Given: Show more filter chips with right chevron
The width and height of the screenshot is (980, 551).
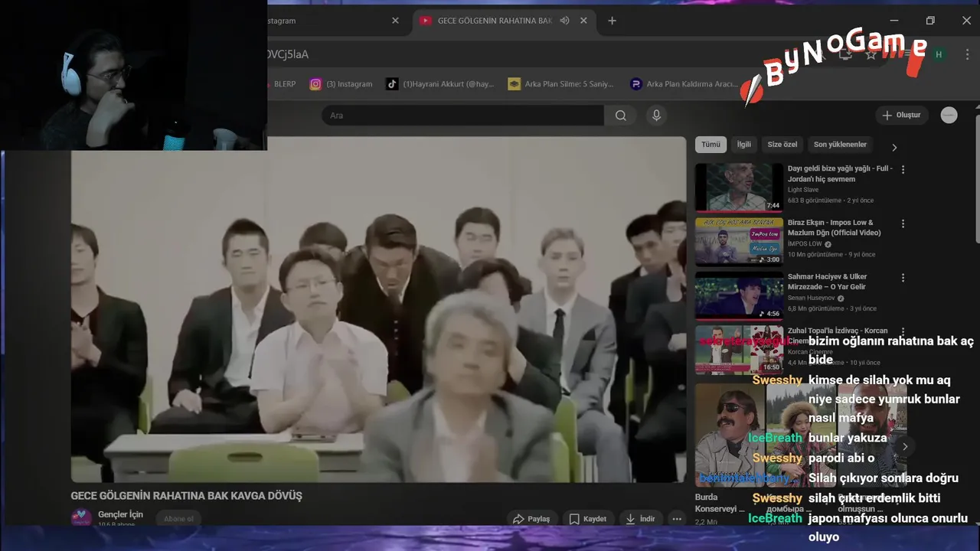Looking at the screenshot, I should coord(893,147).
